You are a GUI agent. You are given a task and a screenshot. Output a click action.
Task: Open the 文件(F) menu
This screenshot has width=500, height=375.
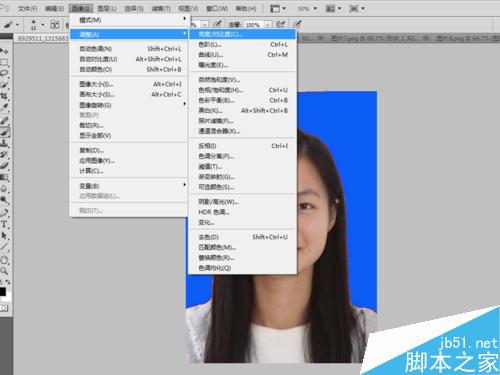click(x=27, y=8)
